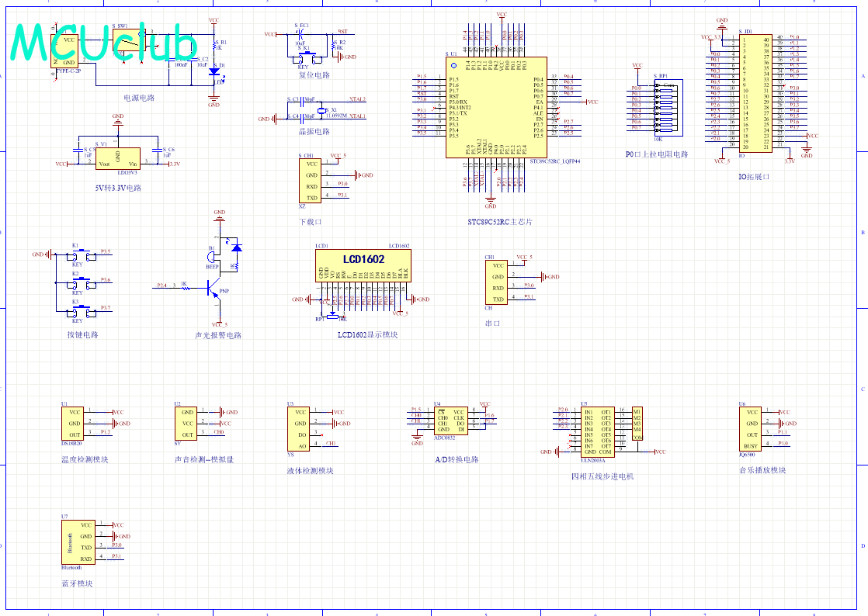This screenshot has height=616, width=868.
Task: Select the S_CH1 download port header
Action: click(x=311, y=181)
